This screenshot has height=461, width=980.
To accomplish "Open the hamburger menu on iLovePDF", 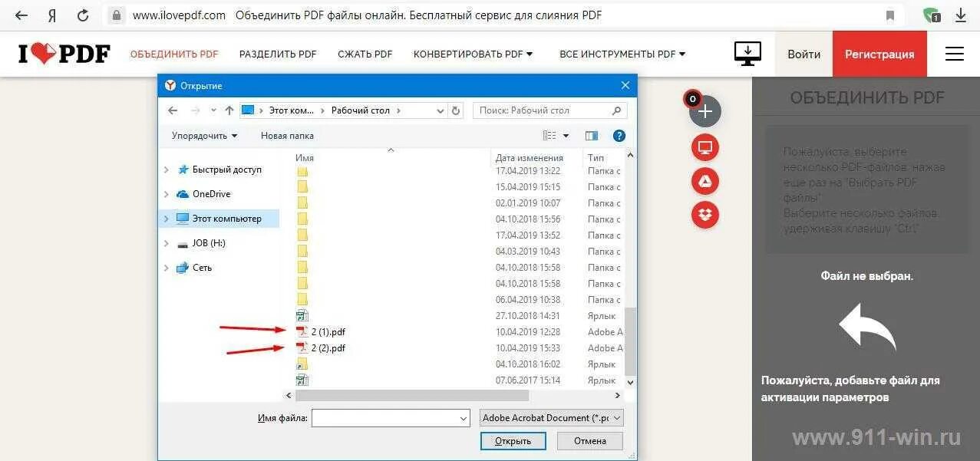I will click(x=954, y=54).
